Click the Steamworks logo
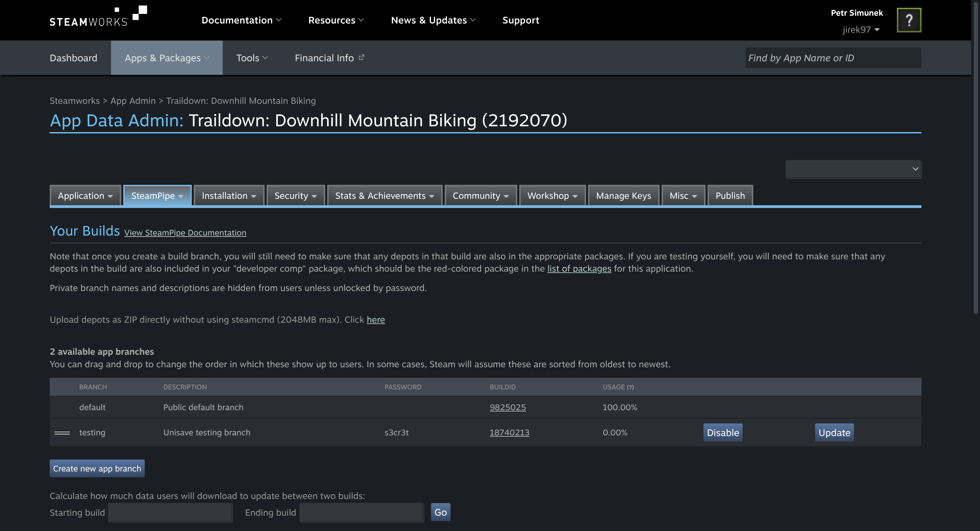 [98, 16]
